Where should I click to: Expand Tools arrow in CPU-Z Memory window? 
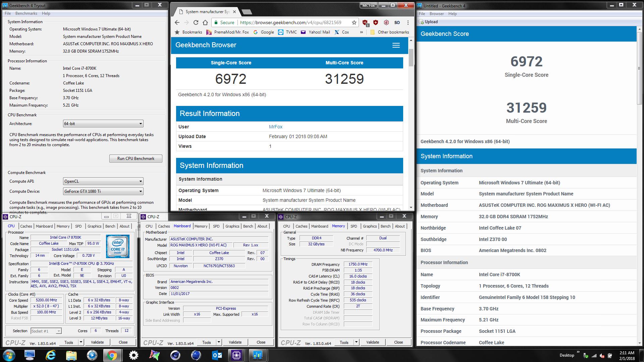coord(356,342)
